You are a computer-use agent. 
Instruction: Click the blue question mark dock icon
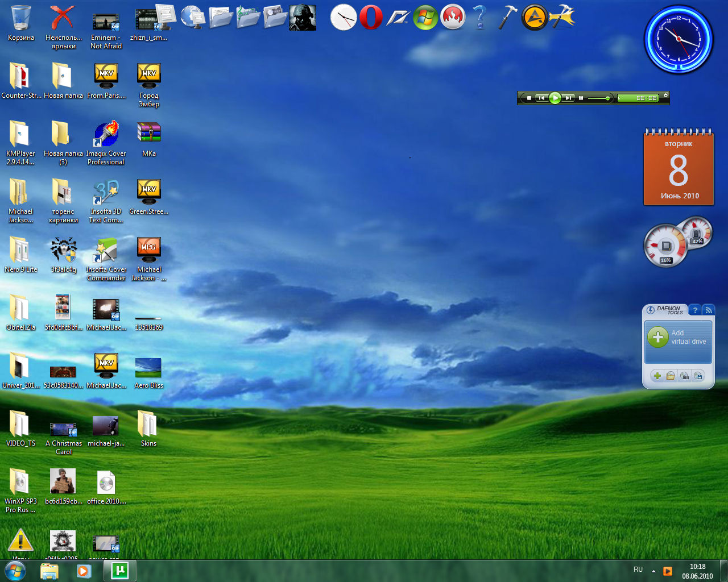pyautogui.click(x=480, y=17)
